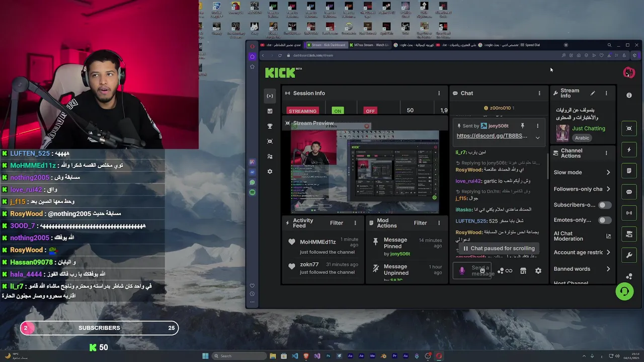Open Mod Actions three-dot menu
Screen dimensions: 644x362
click(439, 223)
